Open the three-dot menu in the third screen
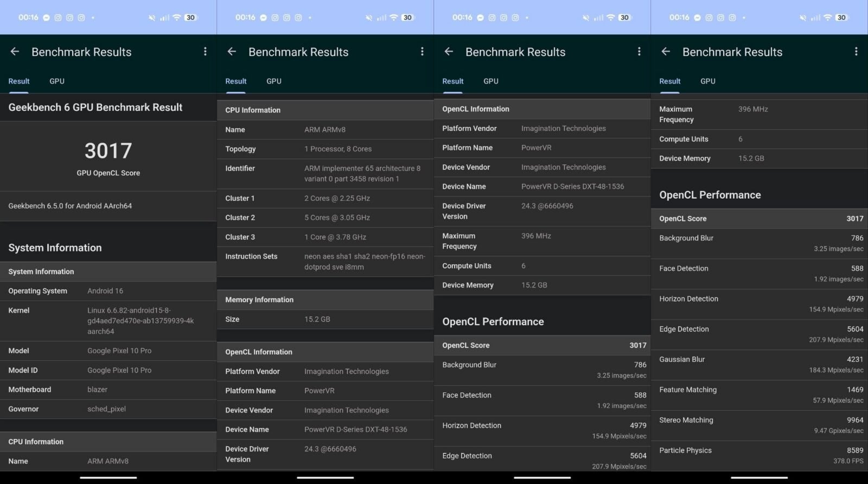 point(639,52)
